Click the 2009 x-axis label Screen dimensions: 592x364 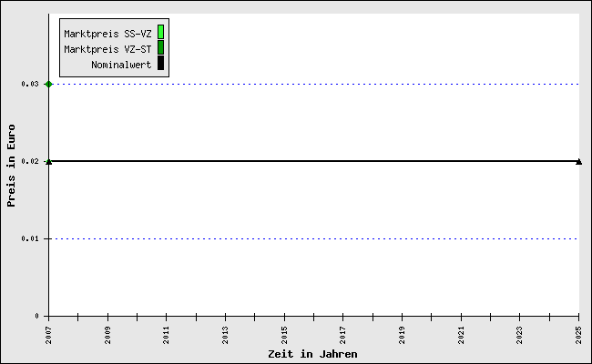pyautogui.click(x=108, y=335)
